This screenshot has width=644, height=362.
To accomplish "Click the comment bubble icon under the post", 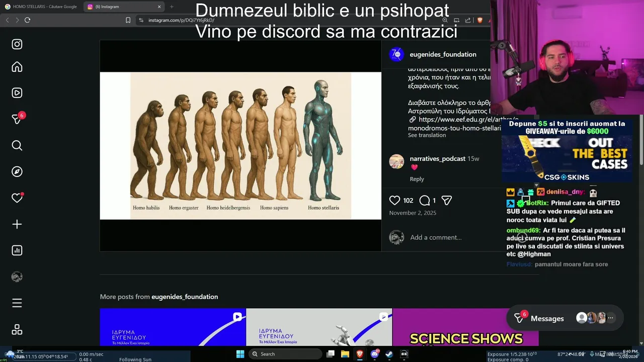I will click(x=425, y=200).
